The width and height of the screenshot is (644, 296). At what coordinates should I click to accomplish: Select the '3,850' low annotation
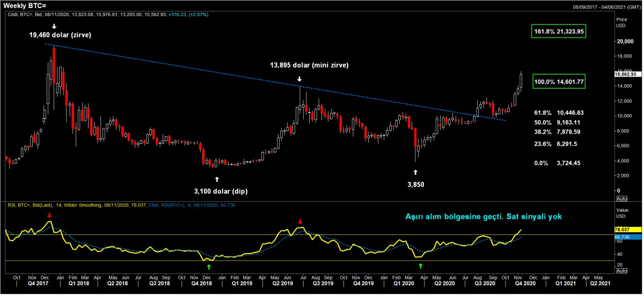(x=415, y=184)
